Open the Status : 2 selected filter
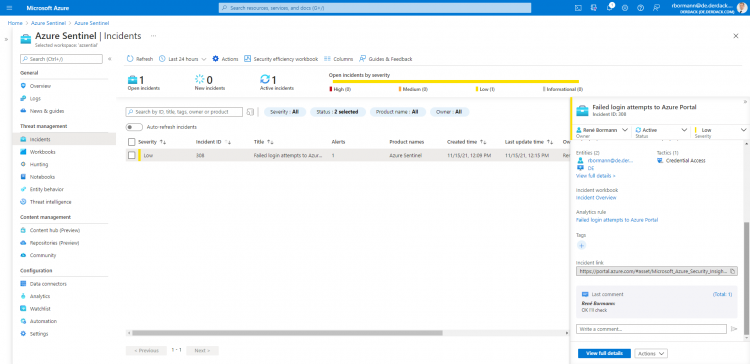The width and height of the screenshot is (750, 364). click(338, 112)
